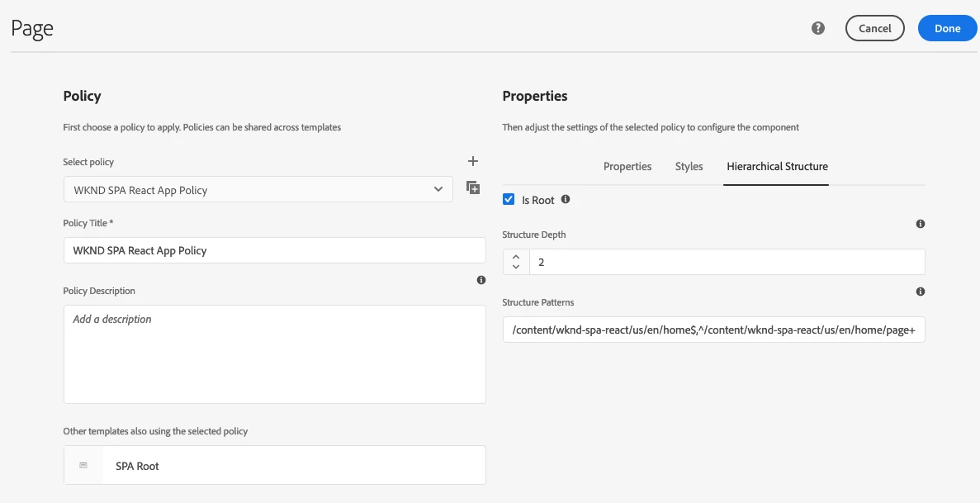The width and height of the screenshot is (980, 503).
Task: Switch to the Styles tab
Action: (689, 166)
